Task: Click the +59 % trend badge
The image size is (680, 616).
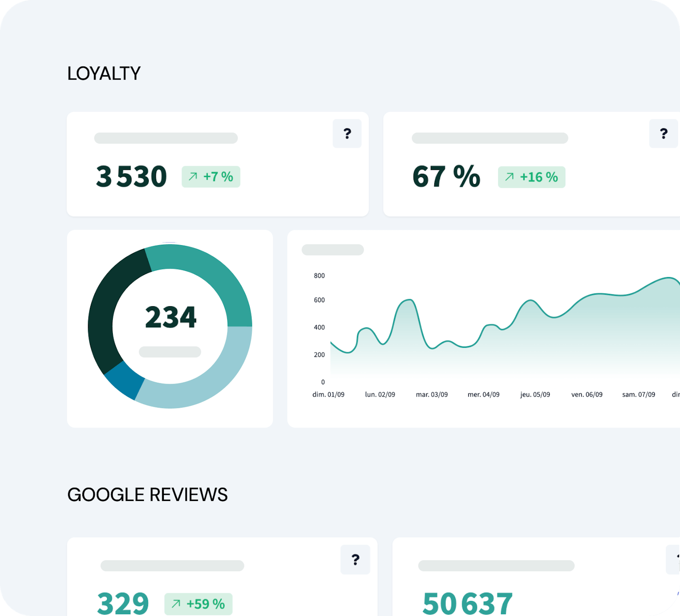Action: coord(198,604)
